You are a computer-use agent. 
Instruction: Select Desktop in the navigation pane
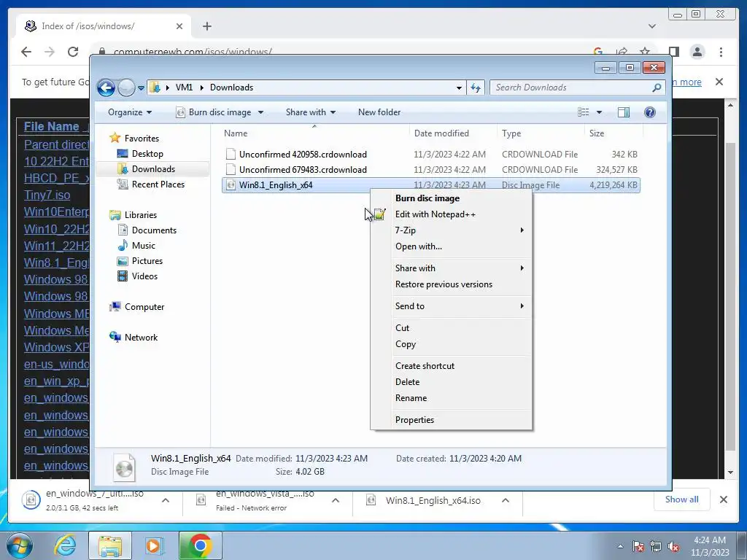147,154
